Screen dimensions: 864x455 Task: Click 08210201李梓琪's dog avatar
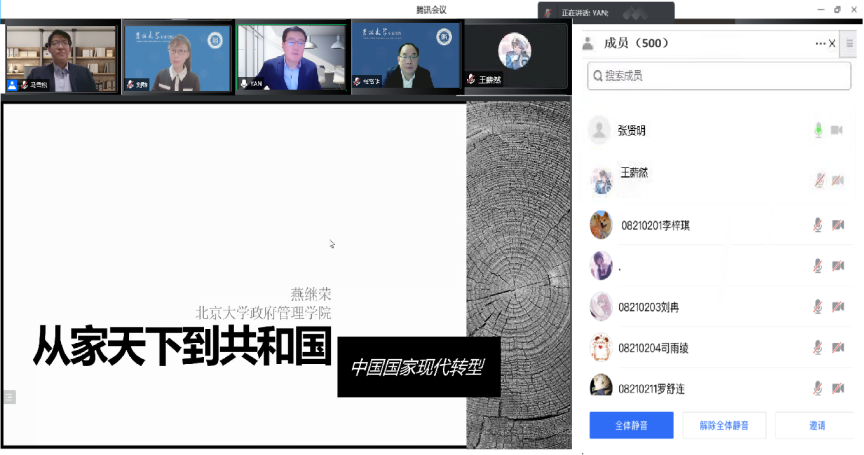[x=600, y=225]
